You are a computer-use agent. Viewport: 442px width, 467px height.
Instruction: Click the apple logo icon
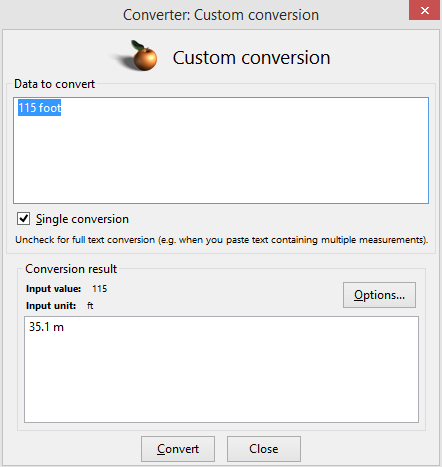[139, 56]
